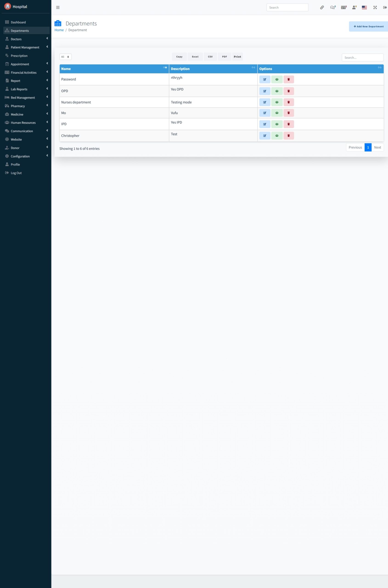
Task: Click the top bar logout icon
Action: pos(385,7)
